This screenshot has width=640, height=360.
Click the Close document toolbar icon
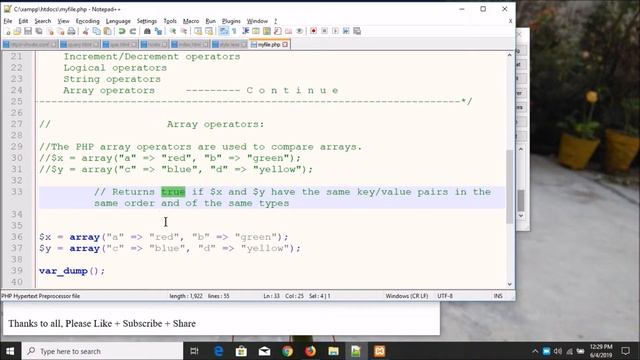[x=50, y=31]
